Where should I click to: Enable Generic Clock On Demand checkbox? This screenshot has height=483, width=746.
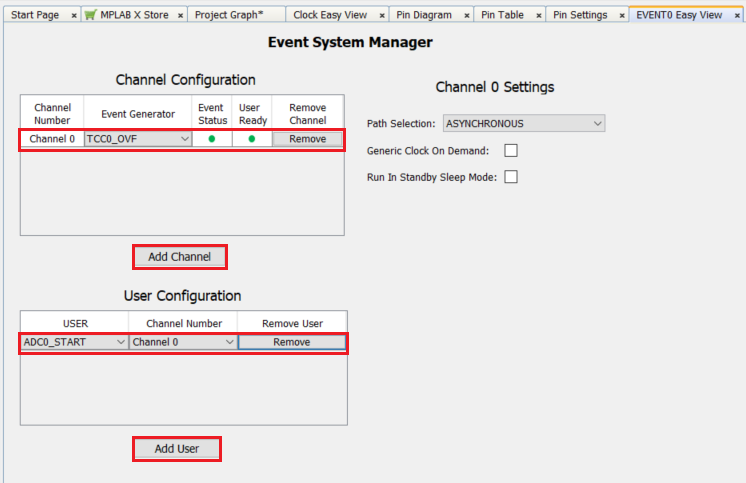[x=511, y=151]
